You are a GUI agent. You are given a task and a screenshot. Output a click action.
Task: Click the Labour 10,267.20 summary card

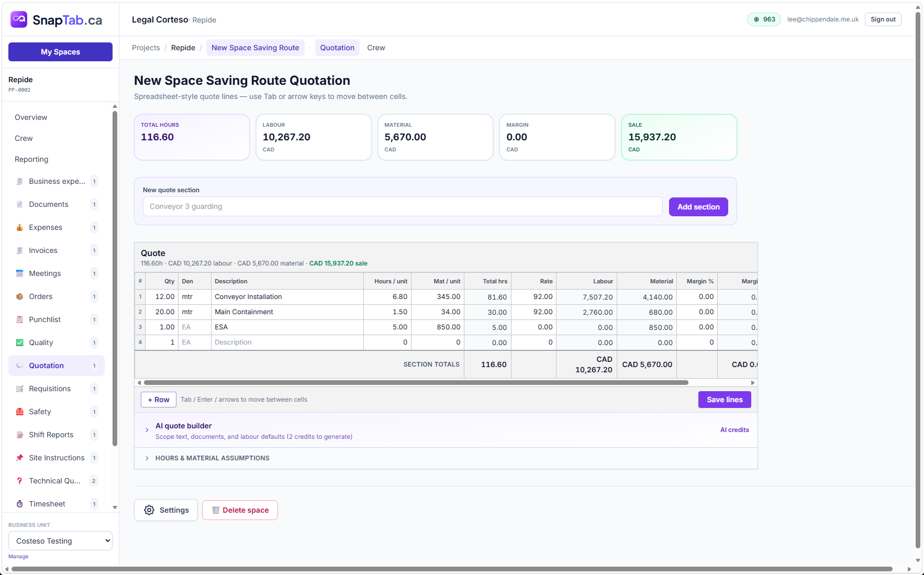314,137
